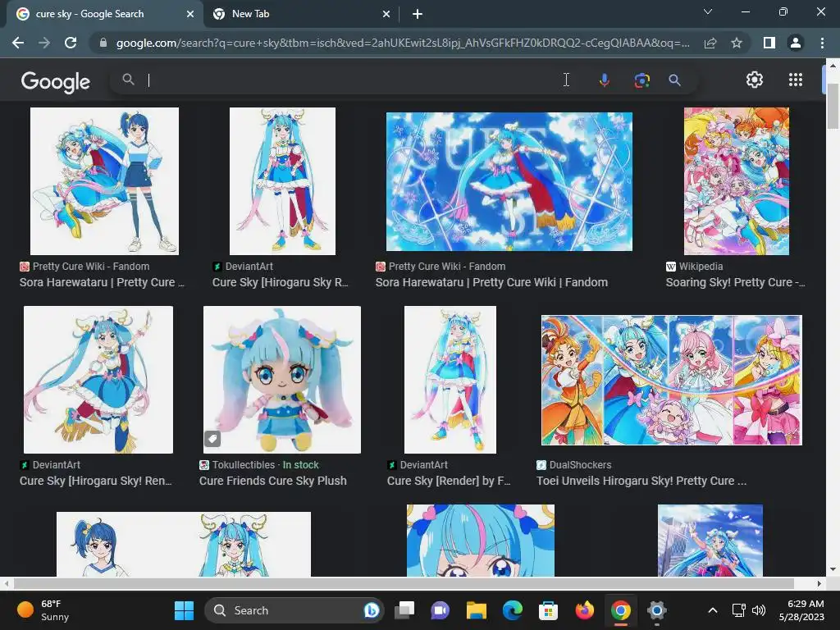The height and width of the screenshot is (630, 840).
Task: Click the address bar URL
Action: coord(403,43)
